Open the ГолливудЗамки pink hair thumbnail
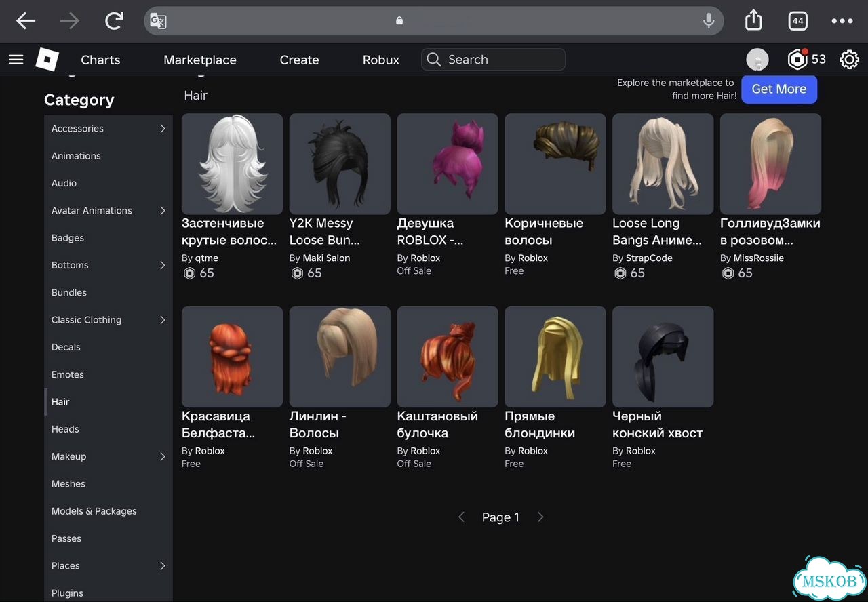The height and width of the screenshot is (602, 868). pyautogui.click(x=770, y=164)
